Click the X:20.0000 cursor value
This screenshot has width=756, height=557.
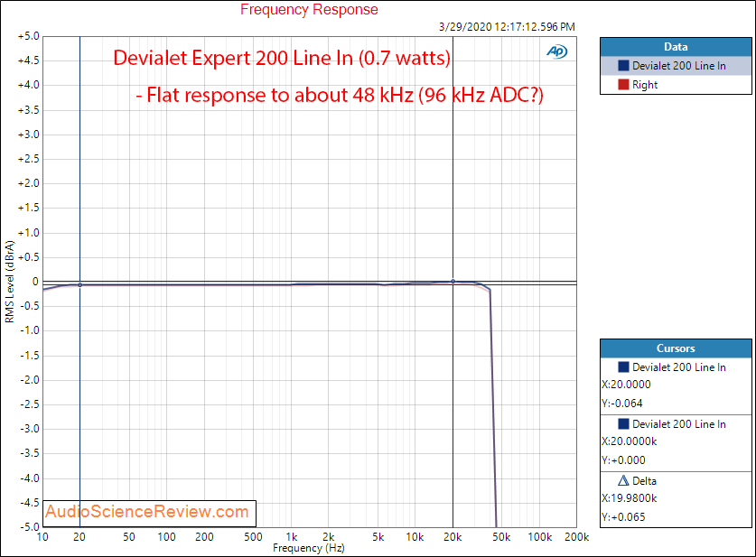pyautogui.click(x=626, y=385)
